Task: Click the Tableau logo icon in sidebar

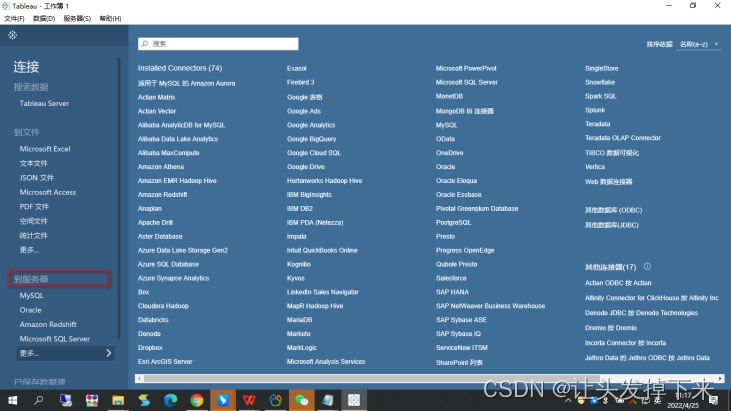Action: pos(13,35)
